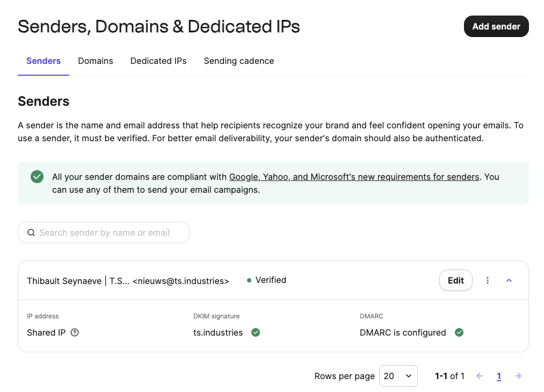Click the green compliance checkmark in banner
This screenshot has width=544, height=392.
[37, 177]
